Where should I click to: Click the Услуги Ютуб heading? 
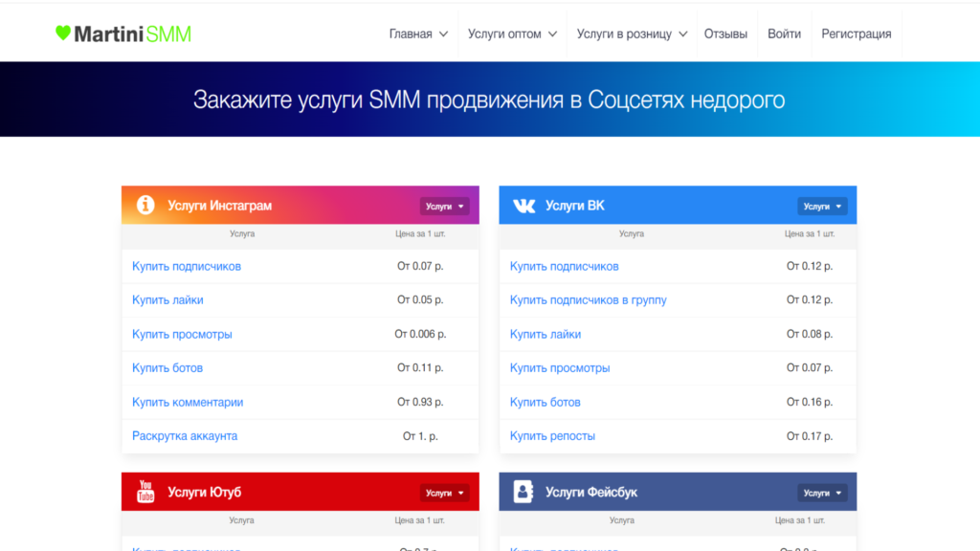click(x=205, y=493)
